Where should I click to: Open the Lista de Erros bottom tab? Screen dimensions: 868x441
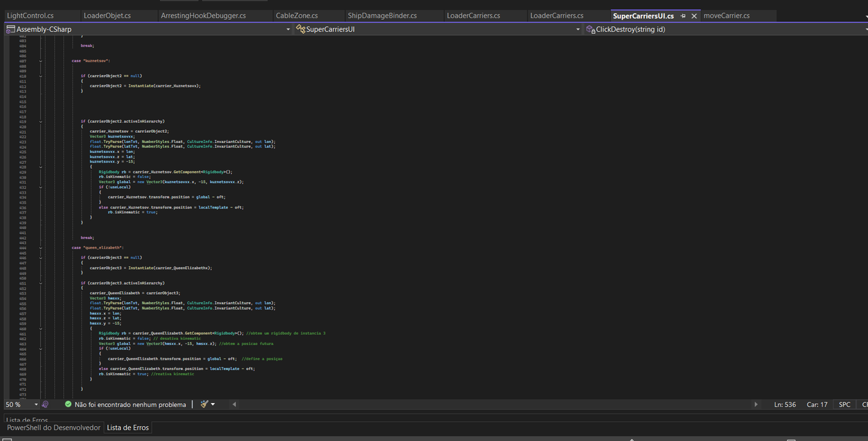(127, 427)
